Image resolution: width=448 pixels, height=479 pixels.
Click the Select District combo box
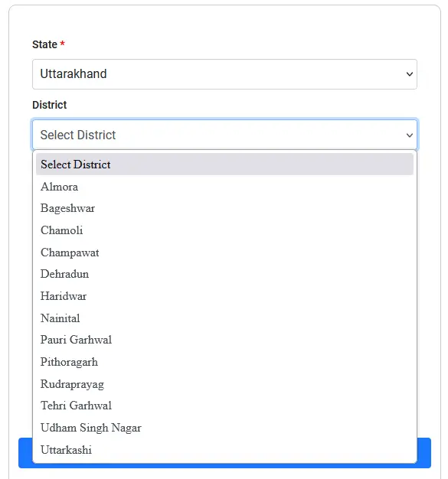tap(224, 135)
